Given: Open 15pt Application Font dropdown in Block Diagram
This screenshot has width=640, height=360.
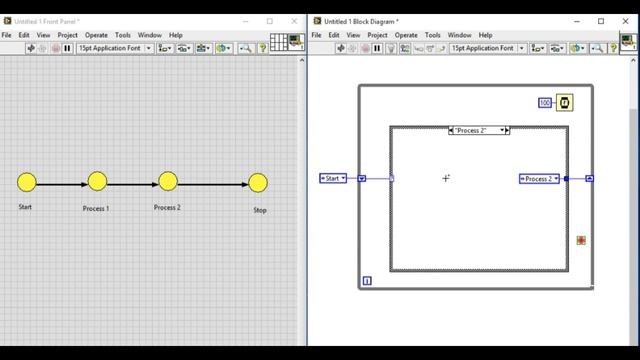Looking at the screenshot, I should tap(488, 48).
